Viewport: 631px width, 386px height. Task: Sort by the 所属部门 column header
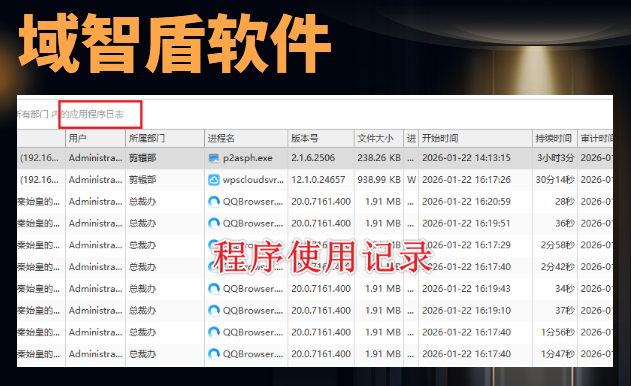(x=165, y=138)
